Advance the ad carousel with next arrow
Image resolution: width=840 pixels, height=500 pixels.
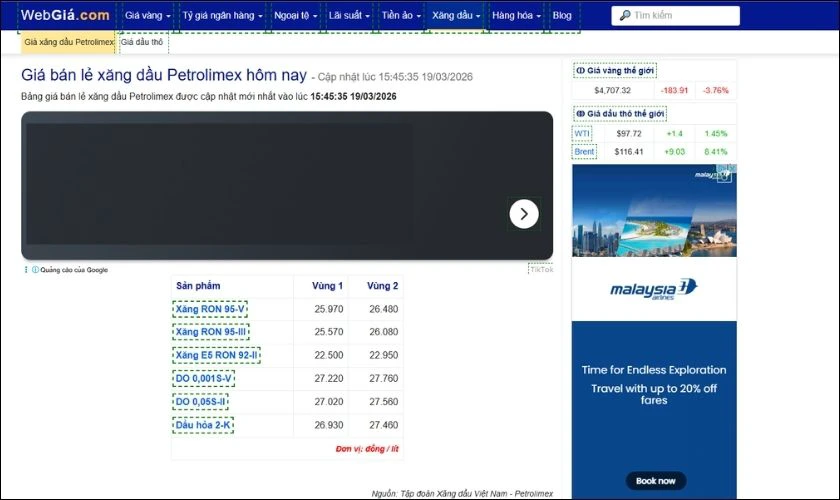pyautogui.click(x=523, y=214)
